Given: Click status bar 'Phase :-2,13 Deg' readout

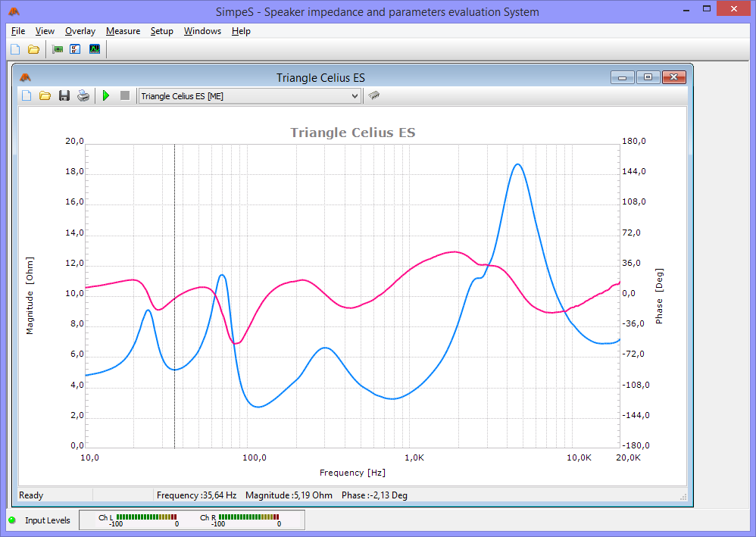Looking at the screenshot, I should point(375,495).
